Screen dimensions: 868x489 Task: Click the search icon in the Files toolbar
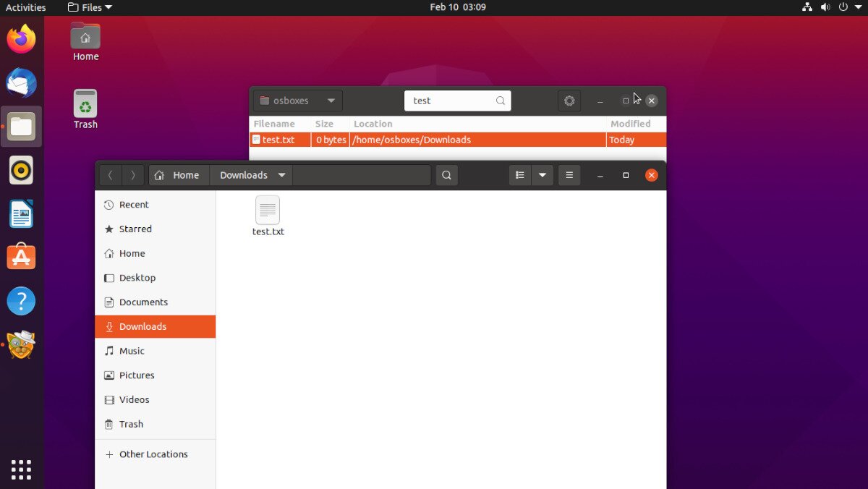(x=446, y=174)
